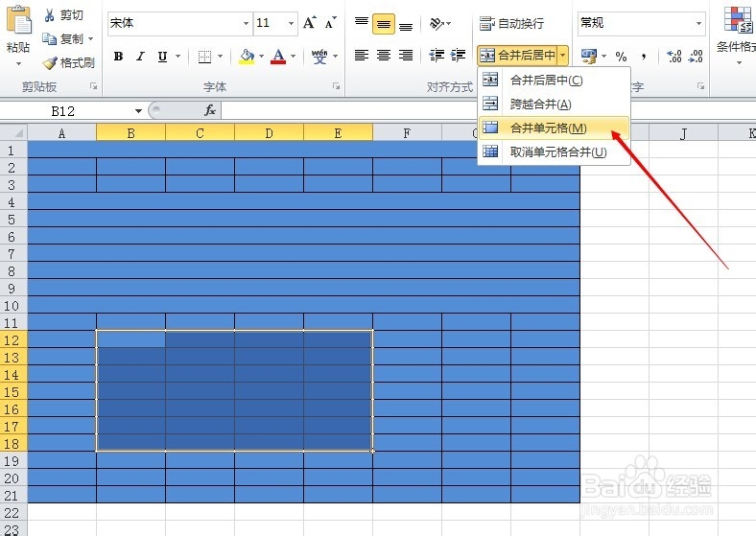Screen dimensions: 756x536
Task: Click the Paste clipboard icon
Action: (x=18, y=20)
